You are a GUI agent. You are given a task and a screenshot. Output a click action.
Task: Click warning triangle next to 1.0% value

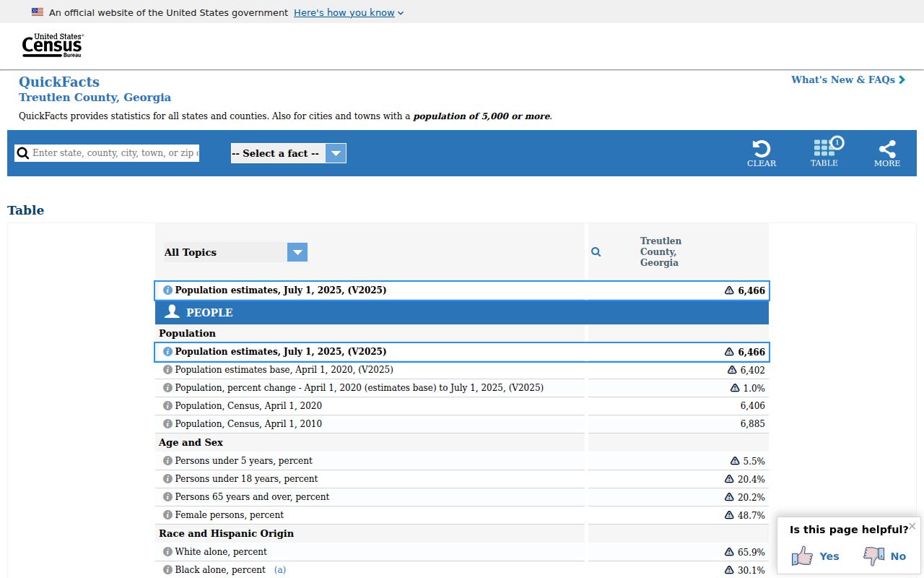click(x=735, y=388)
